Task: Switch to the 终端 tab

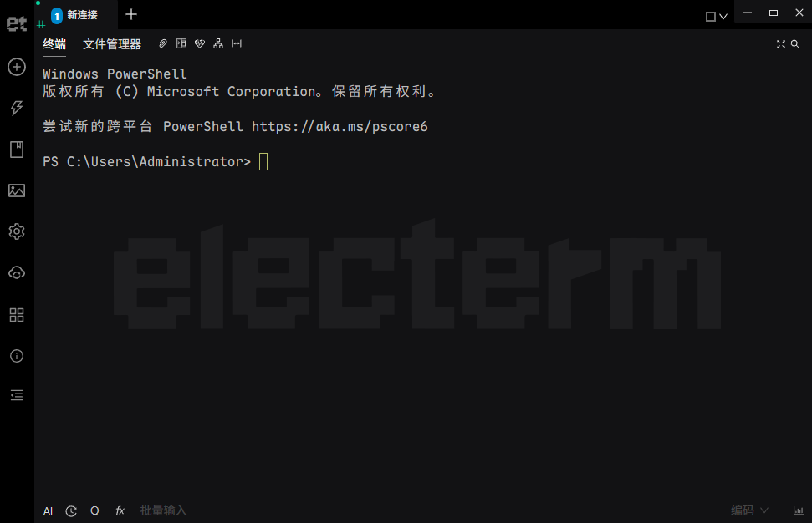Action: point(54,44)
